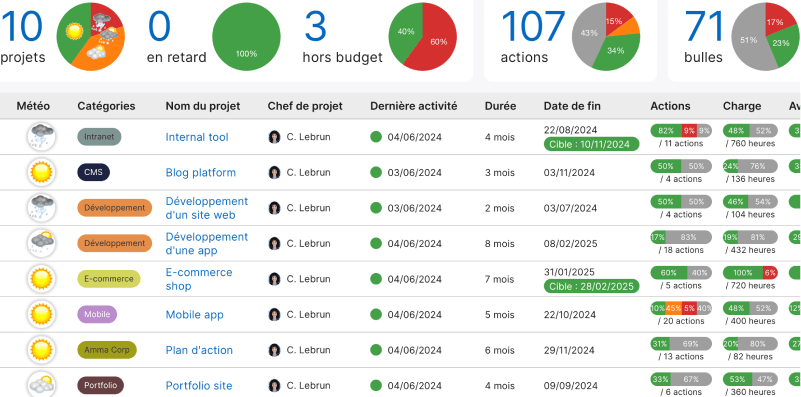Click the '/ 82 heures' text

click(750, 357)
